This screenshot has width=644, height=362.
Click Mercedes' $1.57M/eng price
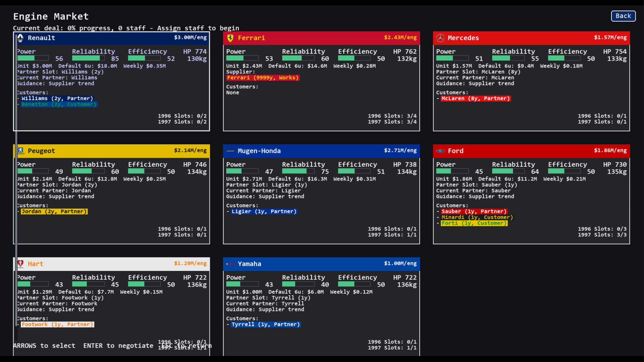[x=610, y=38]
